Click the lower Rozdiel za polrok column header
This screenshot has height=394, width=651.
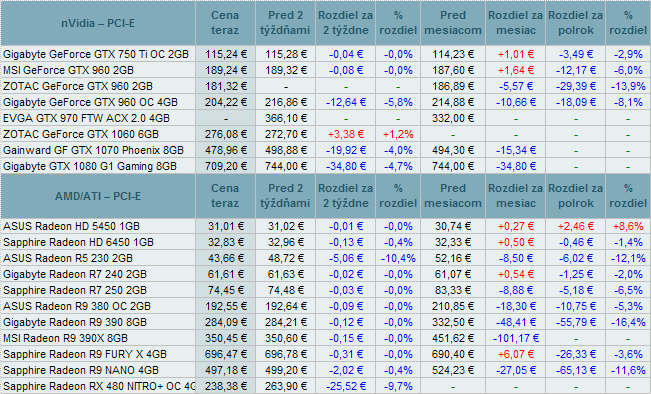575,196
